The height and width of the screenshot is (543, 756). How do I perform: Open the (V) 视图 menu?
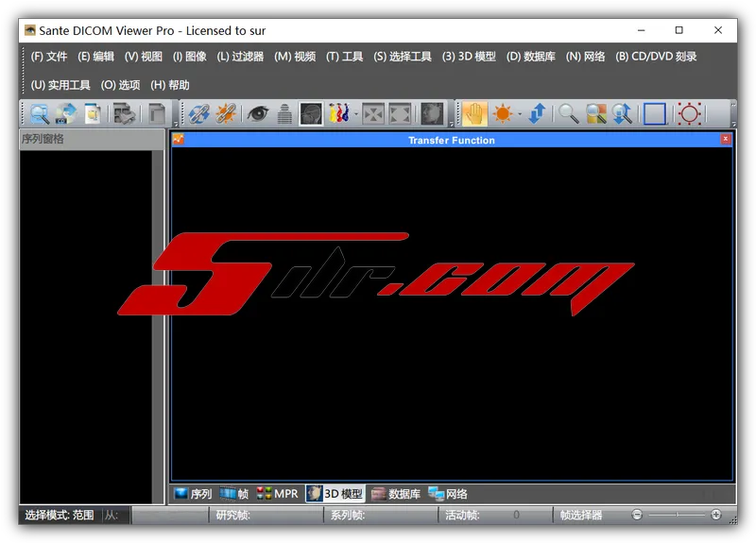click(144, 57)
